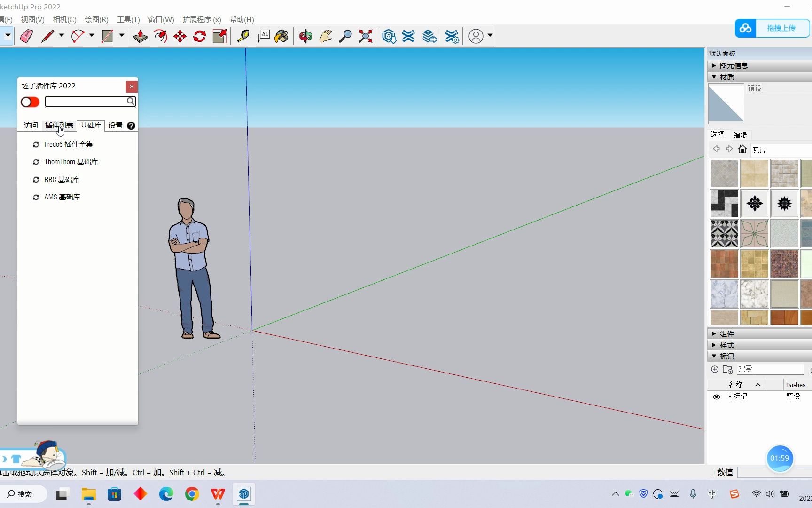Viewport: 812px width, 508px height.
Task: Switch to the 访问 tab
Action: tap(31, 126)
